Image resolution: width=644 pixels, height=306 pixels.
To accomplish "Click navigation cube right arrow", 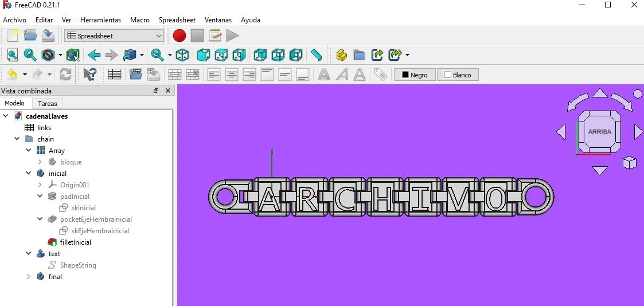I will click(638, 132).
